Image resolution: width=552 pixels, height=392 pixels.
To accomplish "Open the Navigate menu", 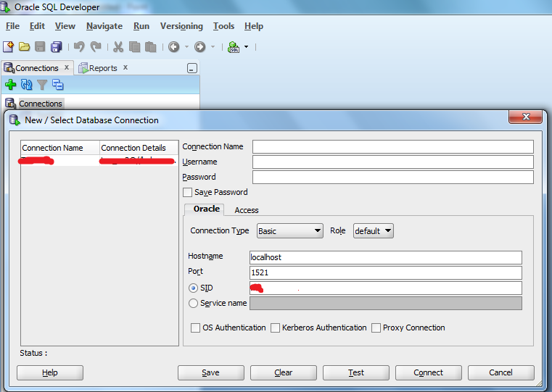I will pyautogui.click(x=104, y=26).
